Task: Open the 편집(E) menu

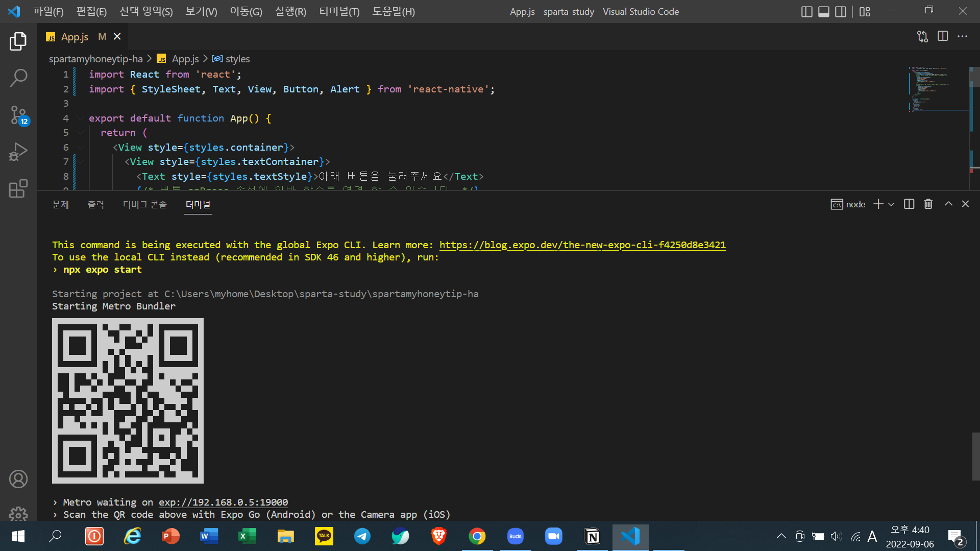Action: click(91, 11)
